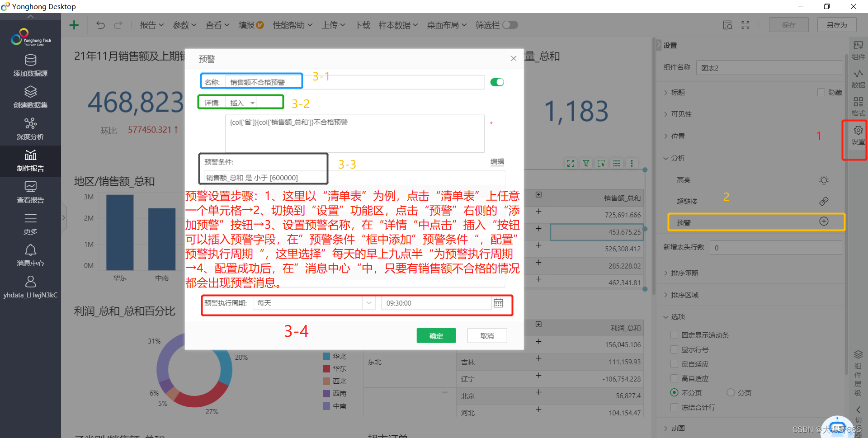This screenshot has width=868, height=438.
Task: Toggle the 筛选栏 switch
Action: coord(510,25)
